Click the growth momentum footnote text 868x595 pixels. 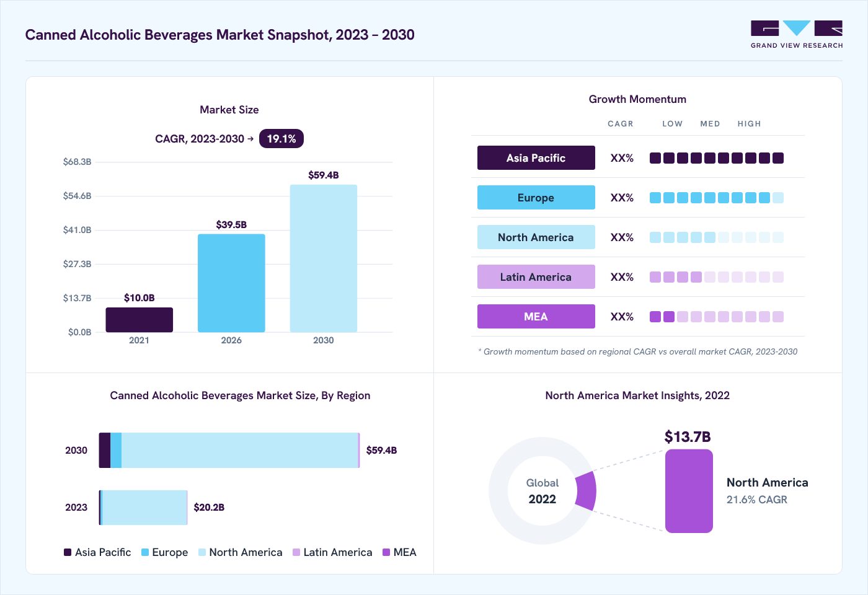coord(638,351)
